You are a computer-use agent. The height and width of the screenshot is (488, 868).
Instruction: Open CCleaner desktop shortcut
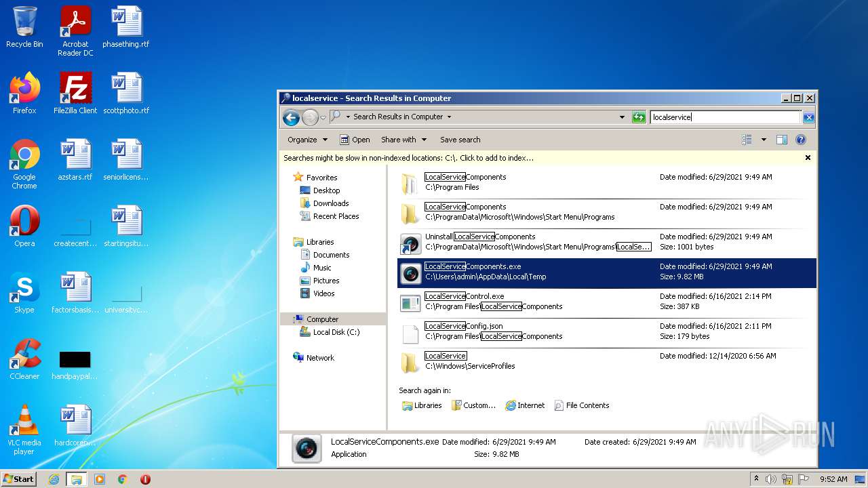tap(24, 359)
